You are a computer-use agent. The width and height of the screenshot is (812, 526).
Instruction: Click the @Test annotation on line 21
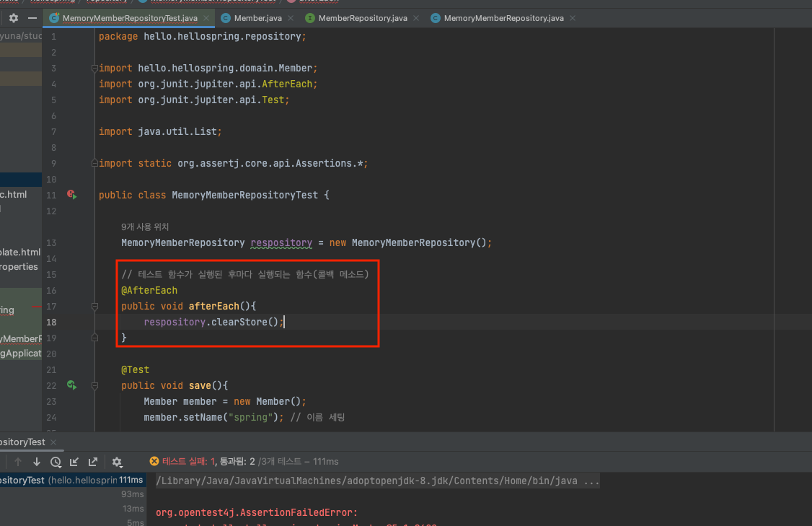point(135,369)
